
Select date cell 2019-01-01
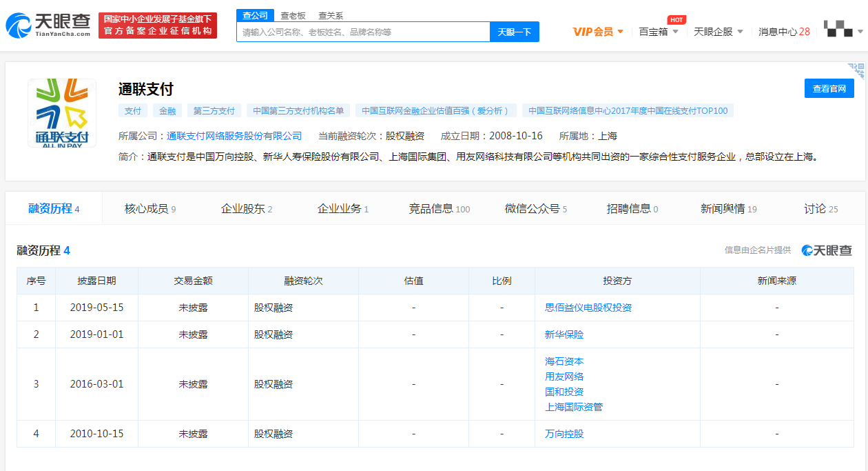click(x=96, y=334)
